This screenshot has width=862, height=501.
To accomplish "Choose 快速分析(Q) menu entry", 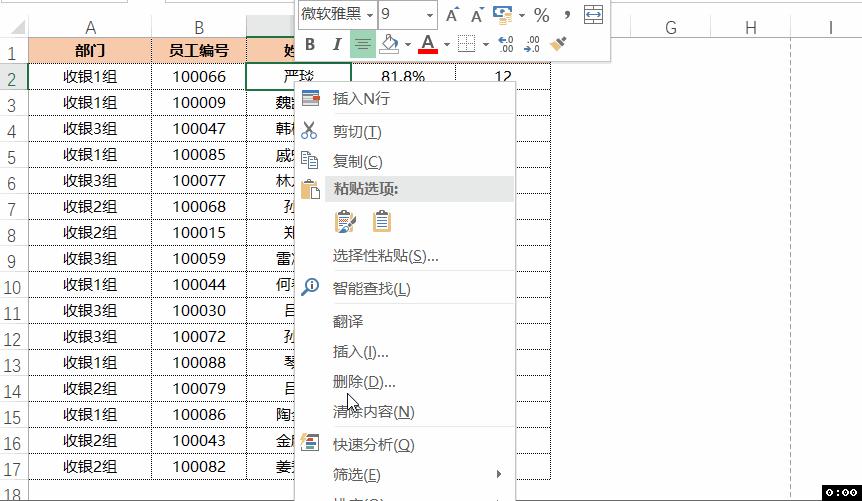I will [405, 444].
